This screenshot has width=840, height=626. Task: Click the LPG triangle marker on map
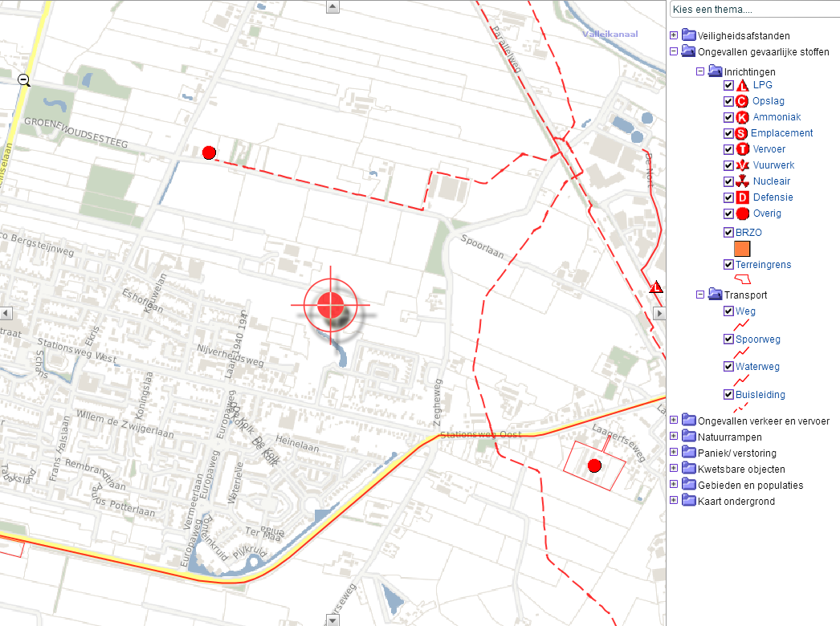pyautogui.click(x=656, y=287)
